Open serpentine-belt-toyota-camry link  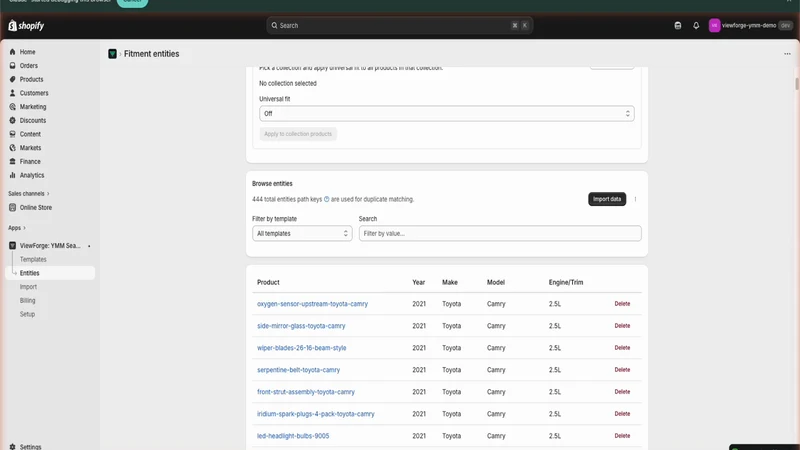pyautogui.click(x=298, y=370)
